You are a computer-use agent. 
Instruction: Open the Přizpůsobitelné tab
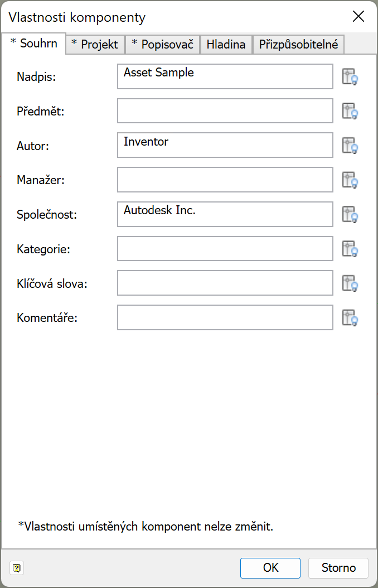click(x=298, y=45)
